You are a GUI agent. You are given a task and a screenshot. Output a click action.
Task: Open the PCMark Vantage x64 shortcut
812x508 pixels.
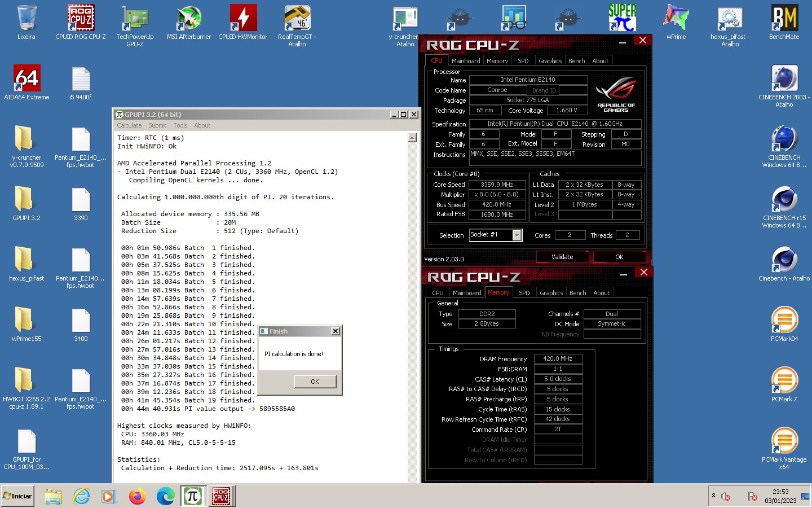pos(784,449)
